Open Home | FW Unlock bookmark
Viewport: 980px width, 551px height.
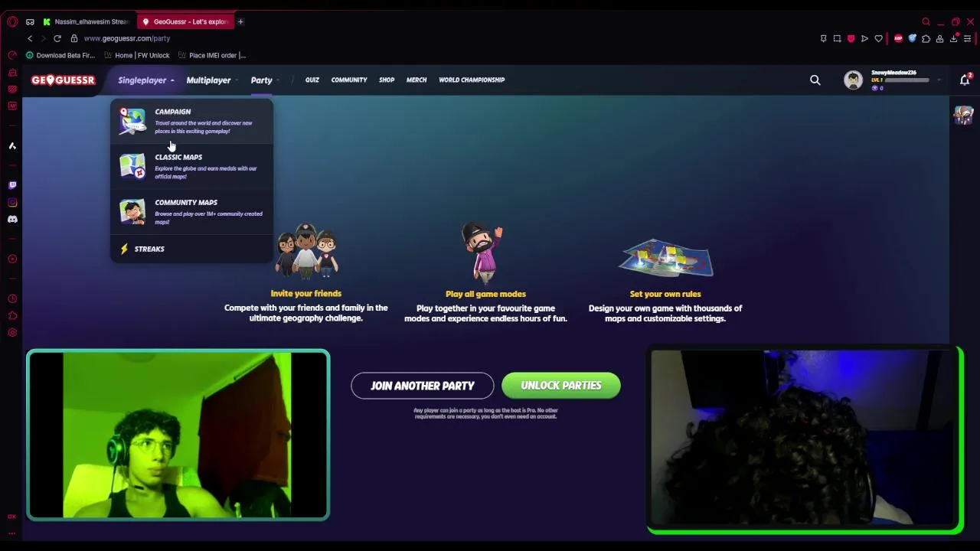(137, 55)
